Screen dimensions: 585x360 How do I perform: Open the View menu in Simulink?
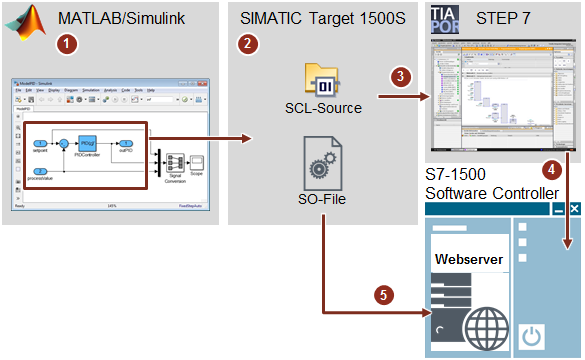point(40,90)
